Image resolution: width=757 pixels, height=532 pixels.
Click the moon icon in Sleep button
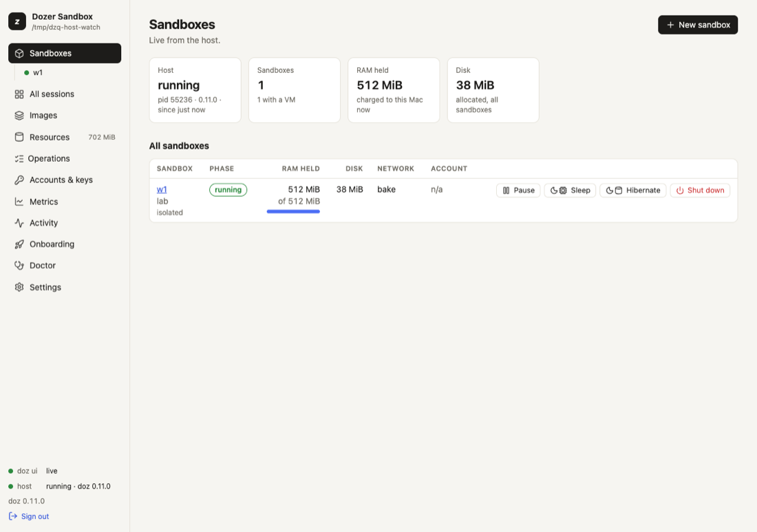pos(554,190)
